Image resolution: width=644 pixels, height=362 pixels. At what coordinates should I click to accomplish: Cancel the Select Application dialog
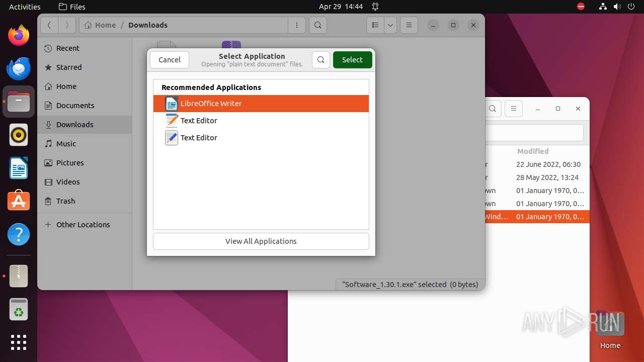point(170,60)
